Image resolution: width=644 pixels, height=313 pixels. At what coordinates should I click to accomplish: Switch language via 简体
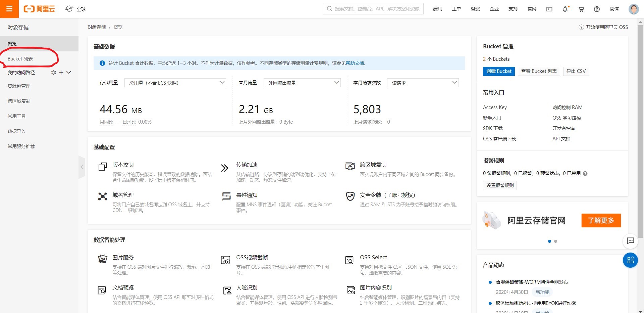click(614, 9)
